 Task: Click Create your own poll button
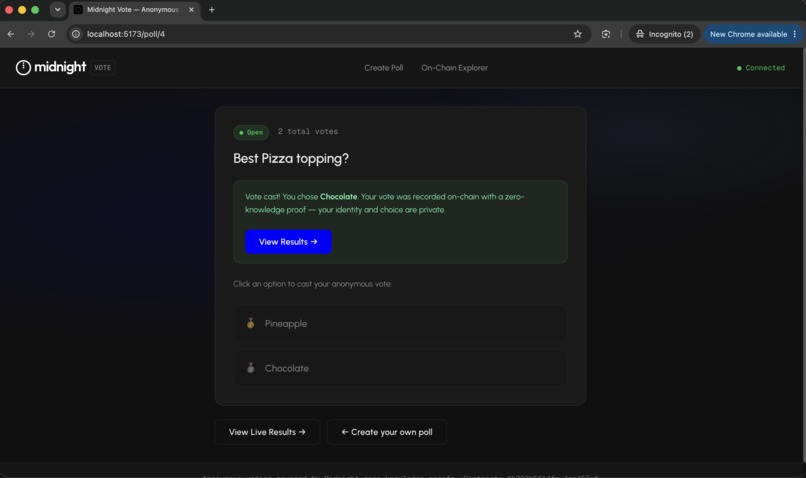(387, 432)
